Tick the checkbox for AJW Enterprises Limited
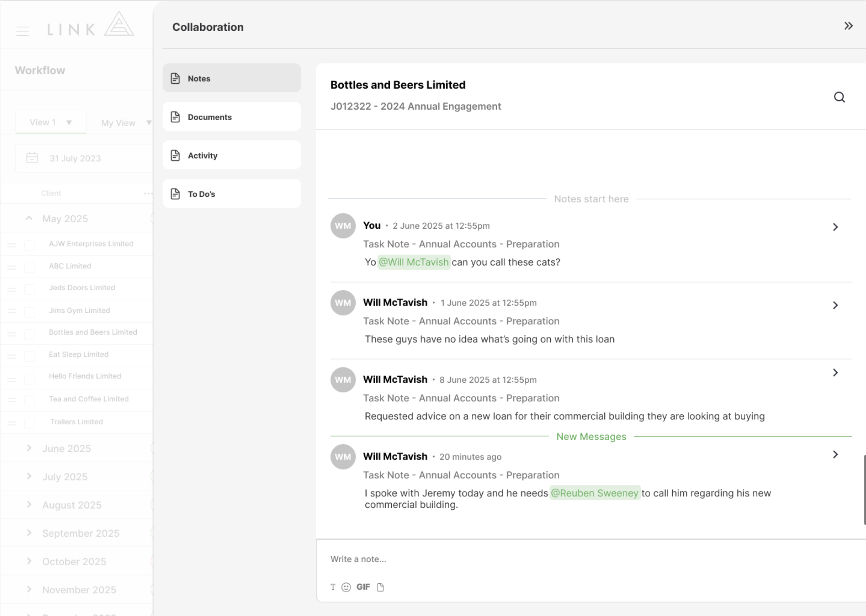This screenshot has height=616, width=866. pos(30,245)
